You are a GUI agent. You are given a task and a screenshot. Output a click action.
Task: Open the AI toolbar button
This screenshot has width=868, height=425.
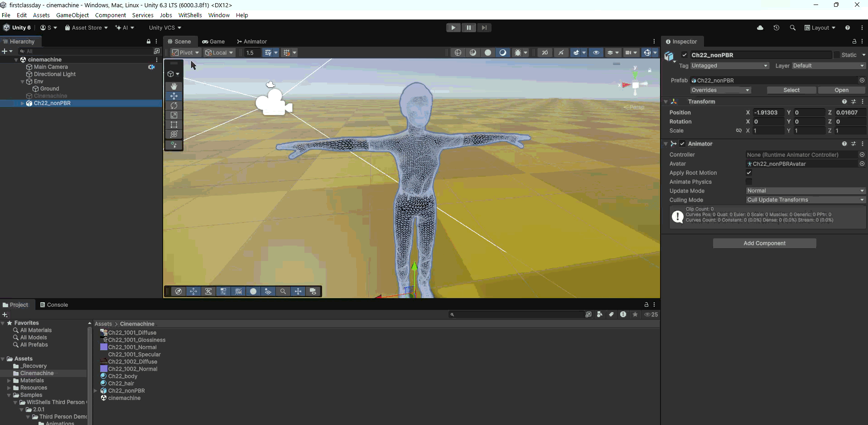coord(125,28)
